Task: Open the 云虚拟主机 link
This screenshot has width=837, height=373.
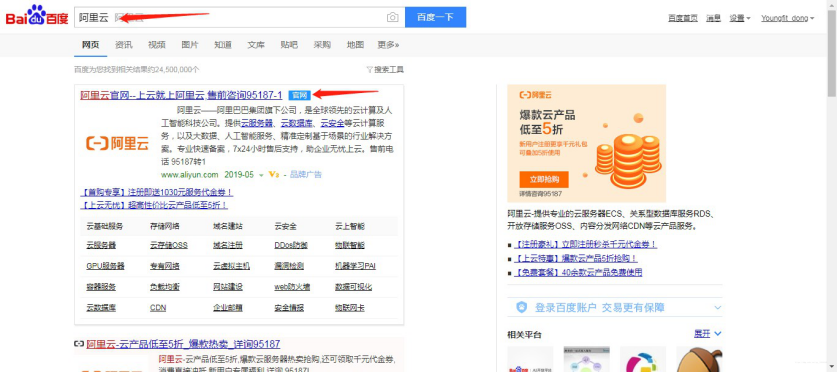Action: (x=231, y=266)
